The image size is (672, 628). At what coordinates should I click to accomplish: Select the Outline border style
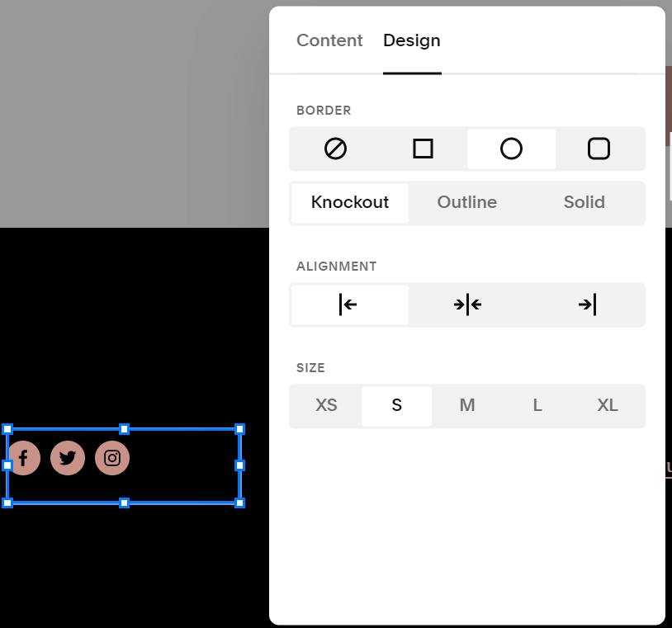tap(467, 203)
